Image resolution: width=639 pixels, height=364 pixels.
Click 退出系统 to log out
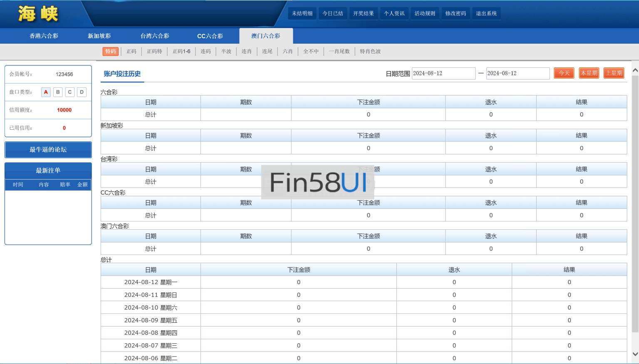coord(486,13)
